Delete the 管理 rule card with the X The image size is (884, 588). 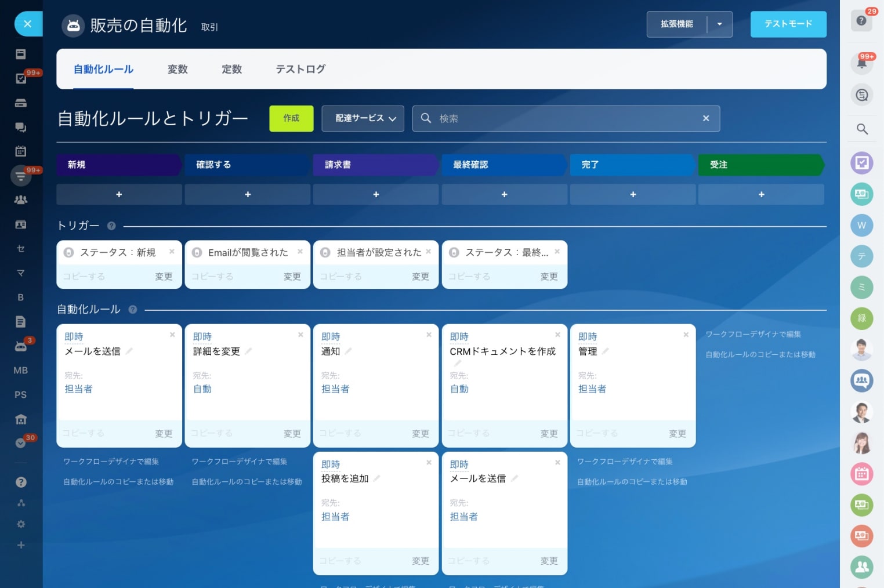click(x=686, y=335)
